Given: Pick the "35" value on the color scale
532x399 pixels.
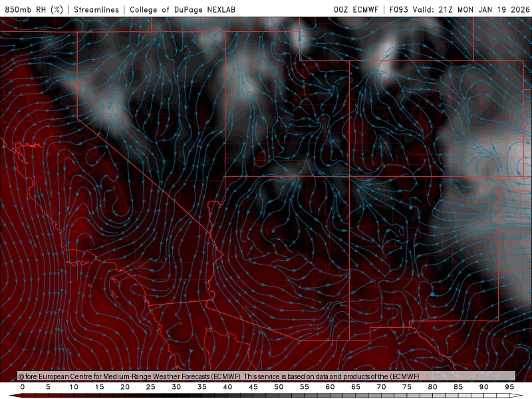Looking at the screenshot, I should [x=202, y=387].
